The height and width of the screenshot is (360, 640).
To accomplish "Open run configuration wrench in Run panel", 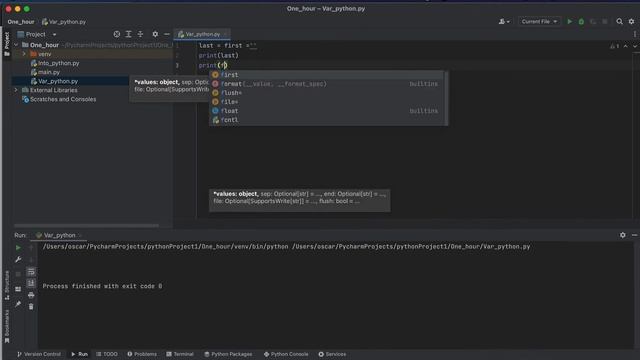I will (18, 260).
